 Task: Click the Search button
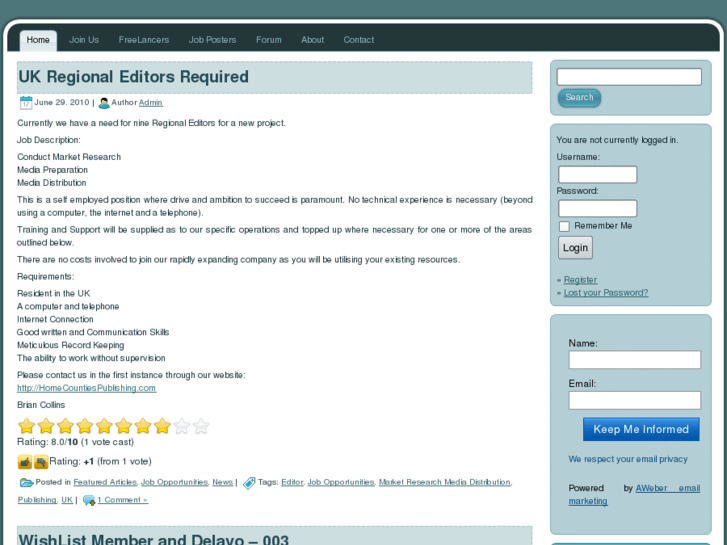[x=579, y=98]
